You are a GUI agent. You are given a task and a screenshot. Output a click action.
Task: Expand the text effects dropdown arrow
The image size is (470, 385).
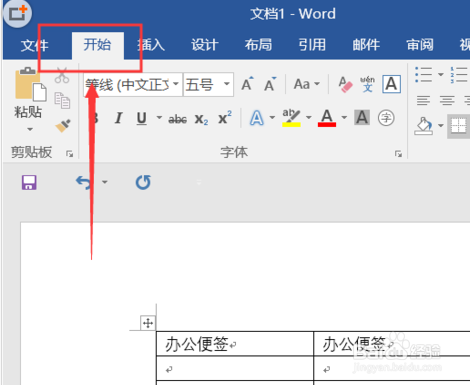[272, 118]
